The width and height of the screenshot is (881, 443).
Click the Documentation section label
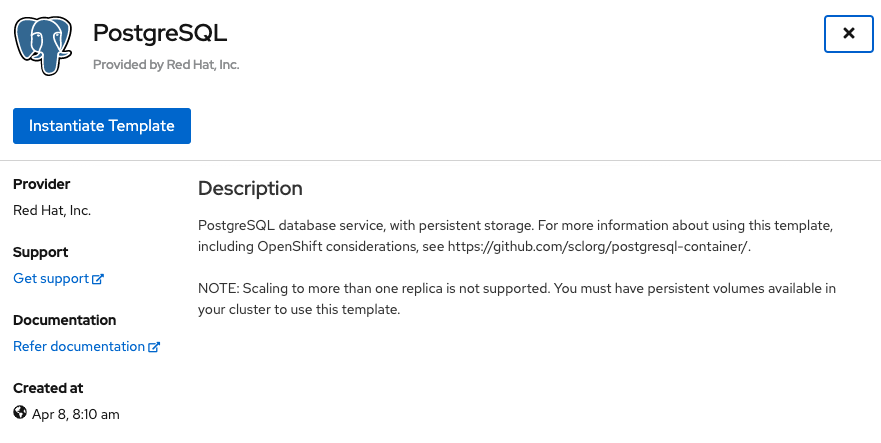(65, 320)
